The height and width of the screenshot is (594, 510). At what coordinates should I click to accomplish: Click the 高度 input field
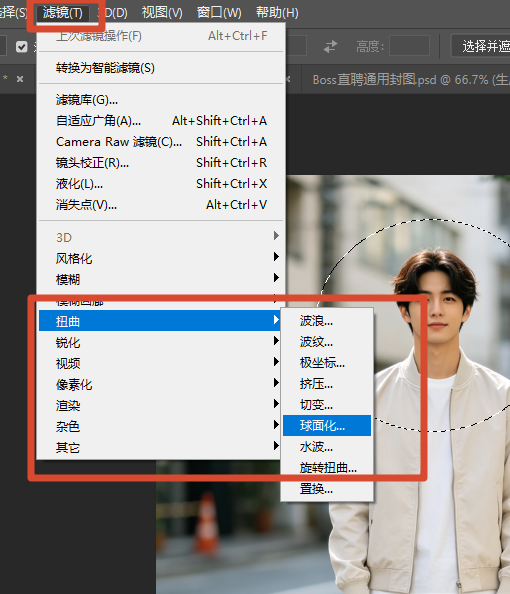click(x=409, y=46)
